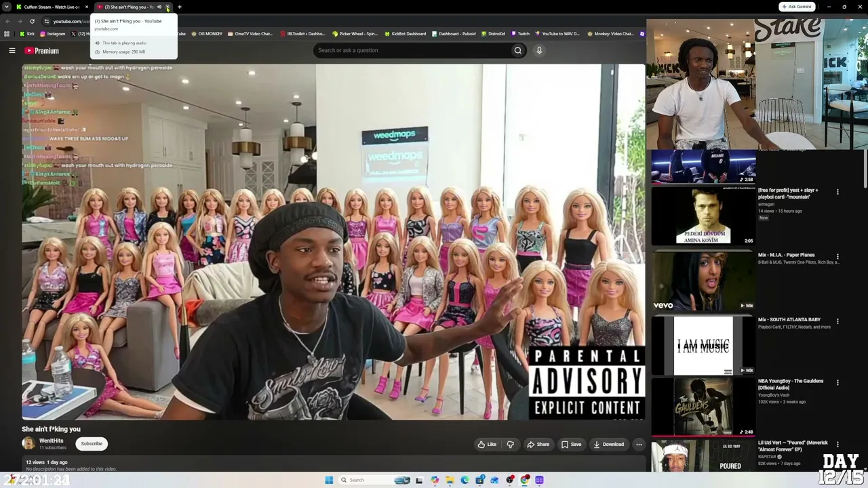868x488 pixels.
Task: Open options for The Gauldens video
Action: point(837,382)
